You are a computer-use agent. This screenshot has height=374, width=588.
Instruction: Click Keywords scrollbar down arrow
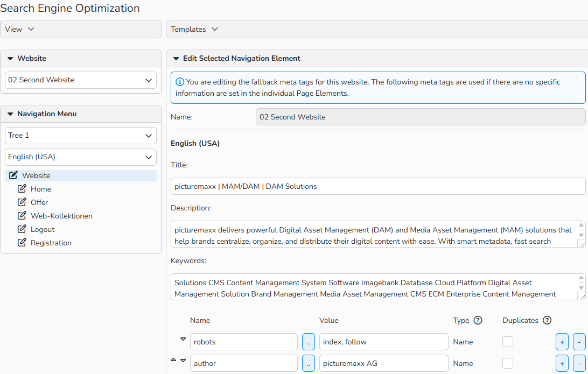point(581,288)
